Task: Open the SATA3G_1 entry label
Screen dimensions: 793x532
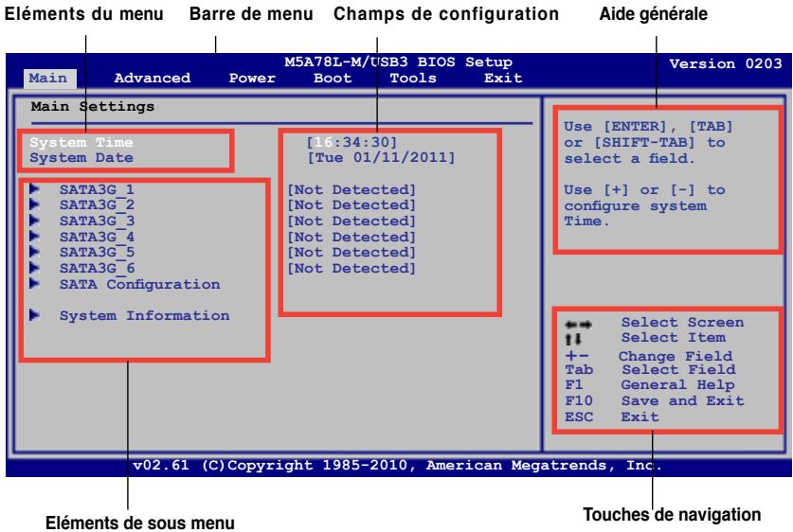Action: tap(97, 190)
